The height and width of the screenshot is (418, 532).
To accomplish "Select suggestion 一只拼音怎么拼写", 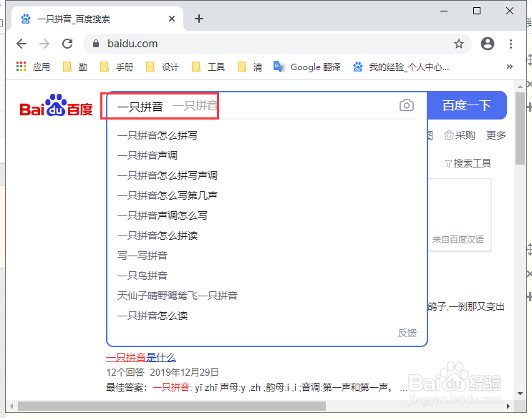I will (x=266, y=135).
